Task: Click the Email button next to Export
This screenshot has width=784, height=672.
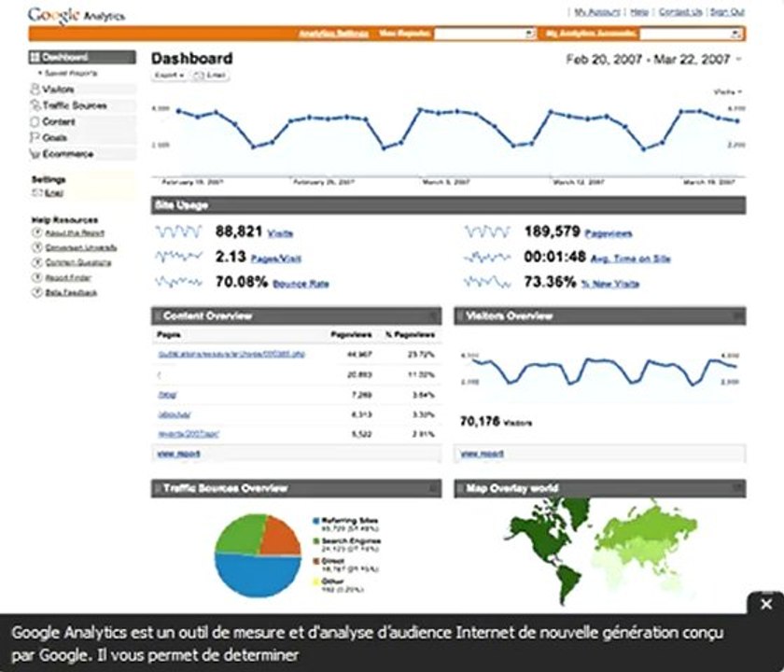Action: [211, 75]
